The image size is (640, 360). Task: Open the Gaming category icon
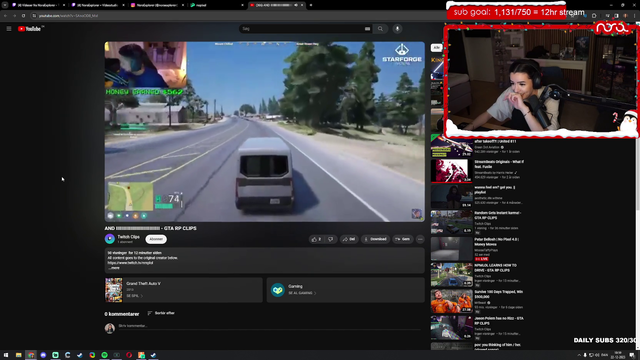278,290
